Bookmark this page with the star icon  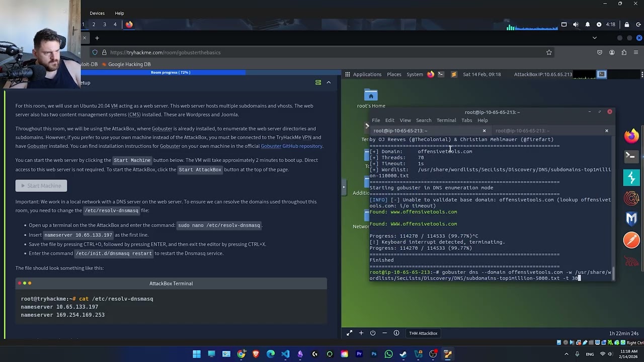pyautogui.click(x=549, y=52)
